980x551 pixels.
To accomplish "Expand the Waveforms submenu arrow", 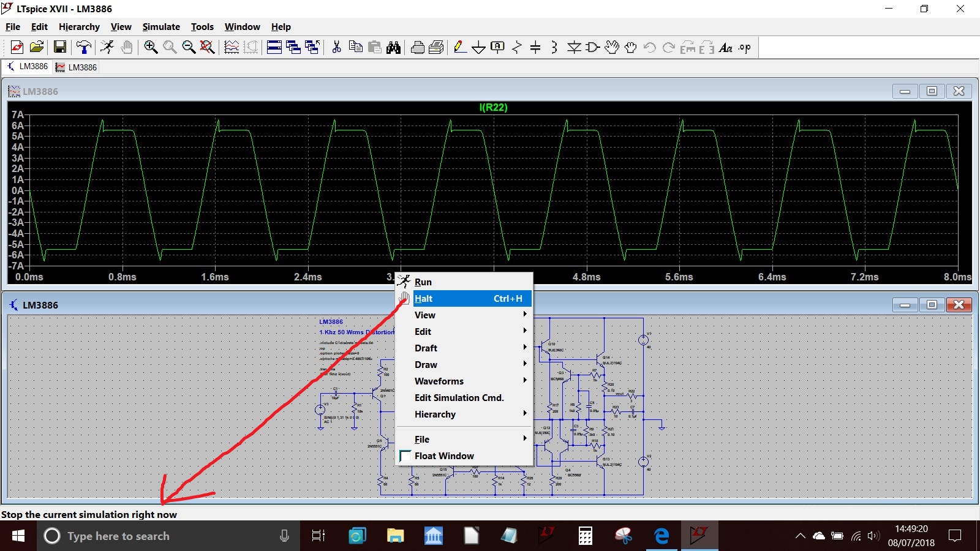I will tap(525, 380).
